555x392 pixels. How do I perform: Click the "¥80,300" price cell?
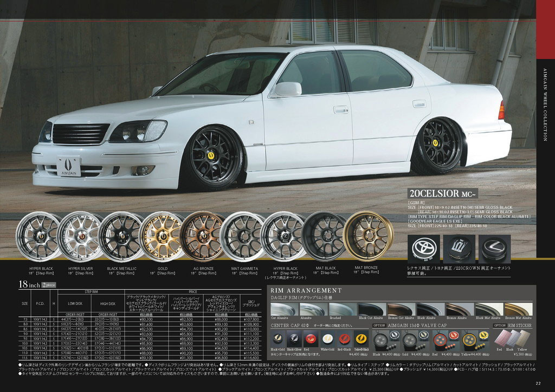point(146,319)
